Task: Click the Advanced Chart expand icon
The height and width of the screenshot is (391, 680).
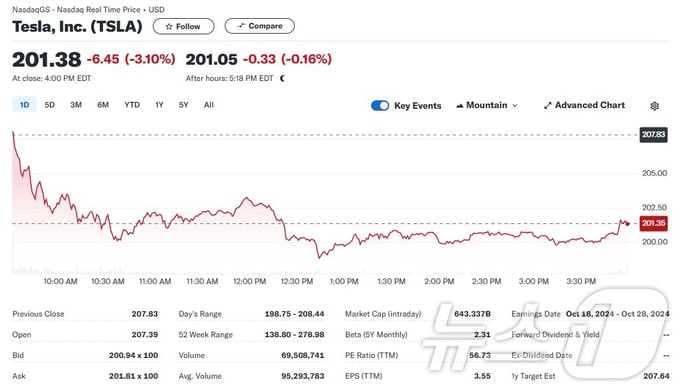Action: (x=548, y=105)
